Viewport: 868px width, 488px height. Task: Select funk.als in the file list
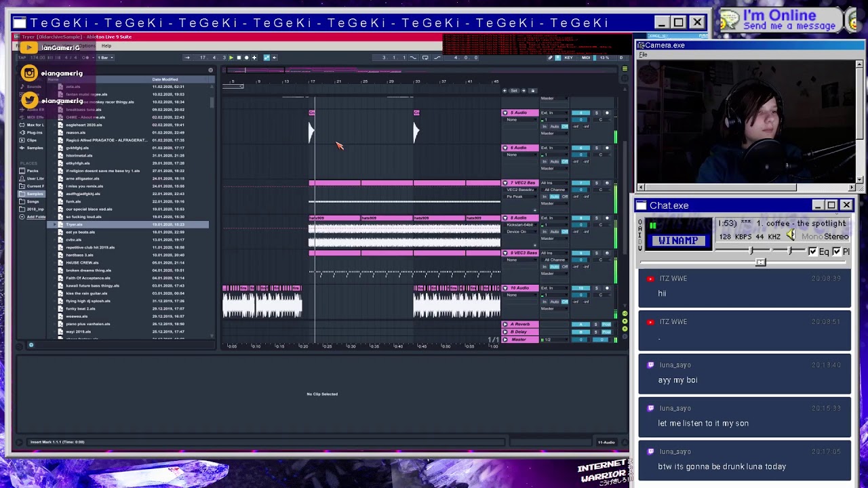click(73, 201)
